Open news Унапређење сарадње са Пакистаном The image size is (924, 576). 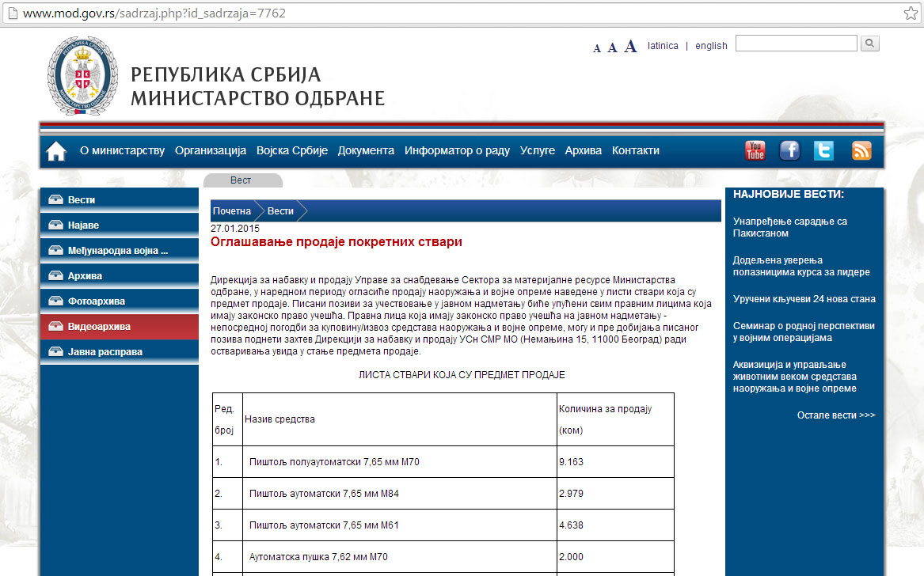790,227
